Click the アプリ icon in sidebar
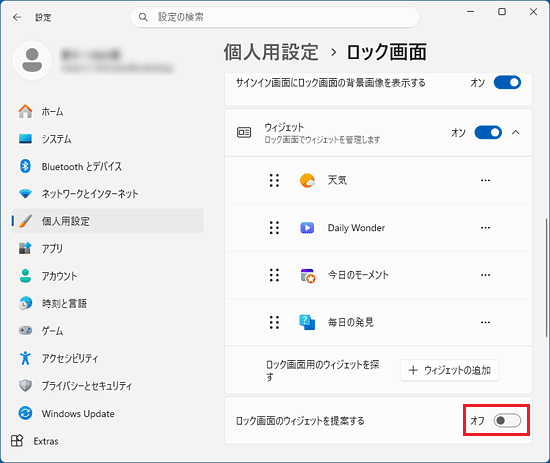Image resolution: width=550 pixels, height=463 pixels. tap(25, 248)
